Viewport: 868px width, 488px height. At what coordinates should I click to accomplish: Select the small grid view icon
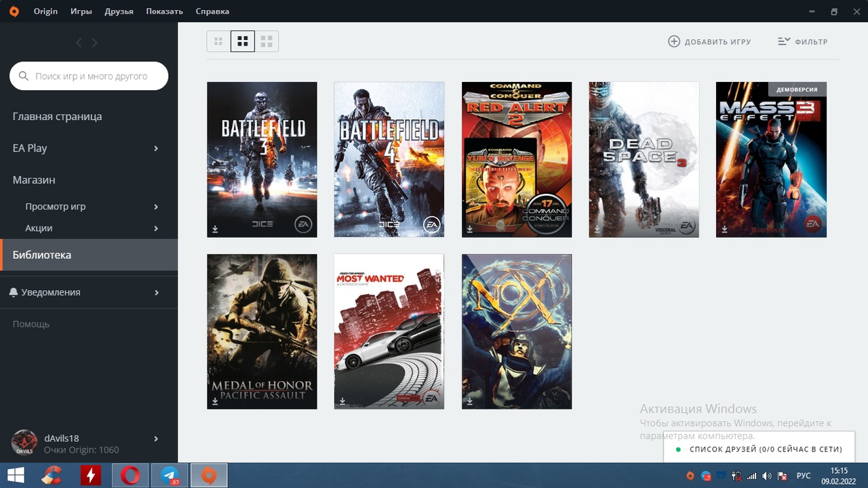click(218, 41)
